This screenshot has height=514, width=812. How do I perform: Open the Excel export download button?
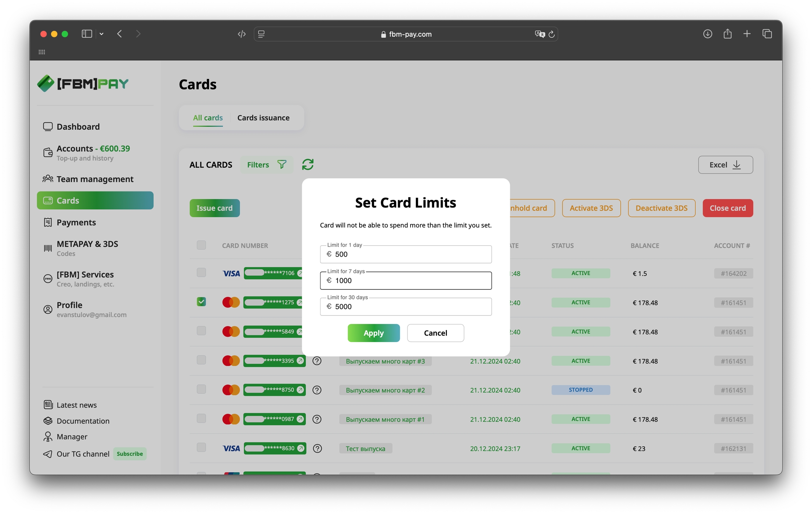[725, 165]
